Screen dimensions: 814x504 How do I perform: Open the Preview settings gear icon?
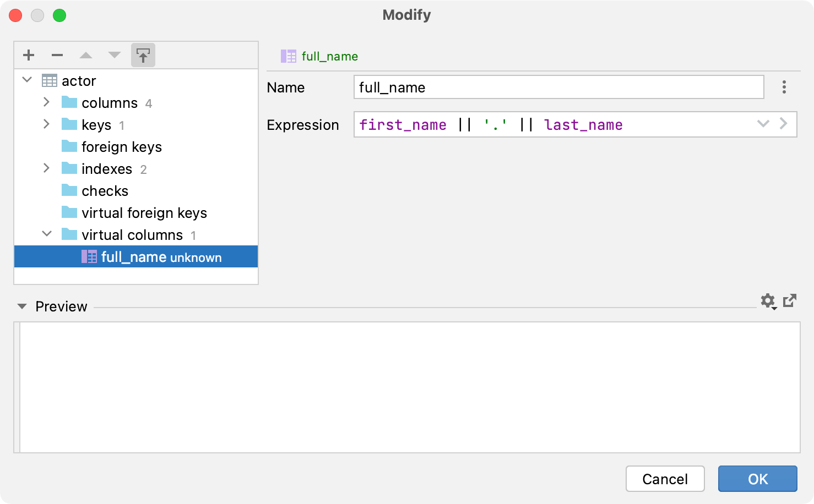pyautogui.click(x=767, y=302)
